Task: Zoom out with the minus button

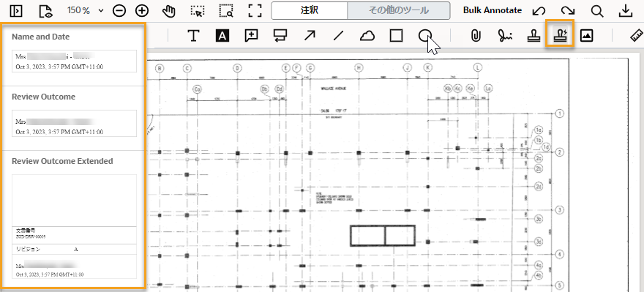Action: click(x=119, y=11)
